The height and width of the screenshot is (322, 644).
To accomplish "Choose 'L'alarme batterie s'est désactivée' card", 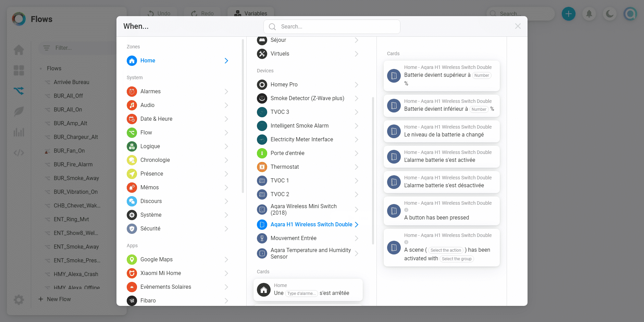I will point(442,182).
